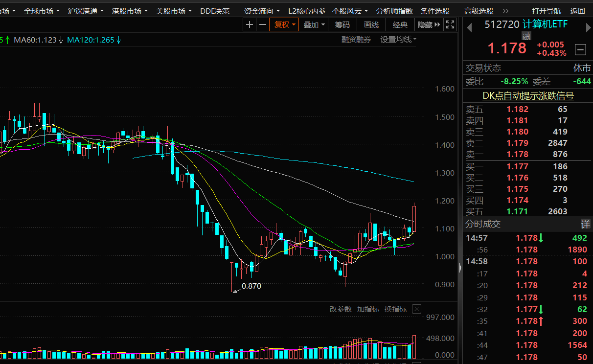593x364 pixels.
Task: Click 打开导航 in top bar
Action: [547, 11]
